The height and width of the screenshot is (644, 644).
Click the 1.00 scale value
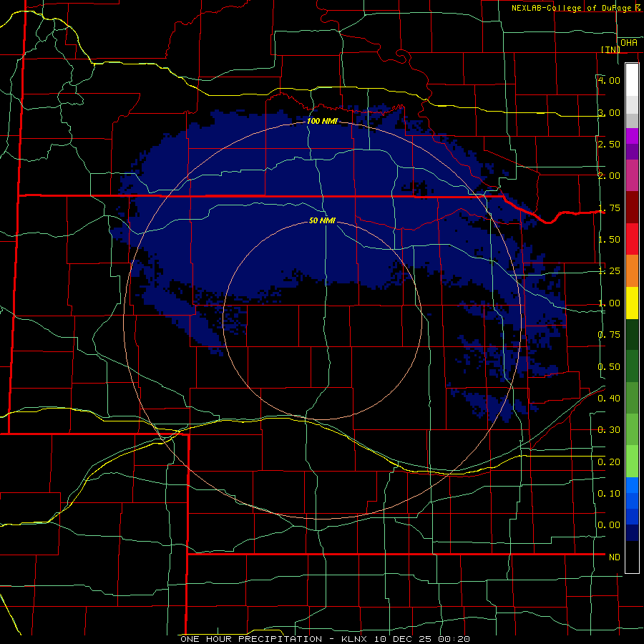click(x=609, y=303)
